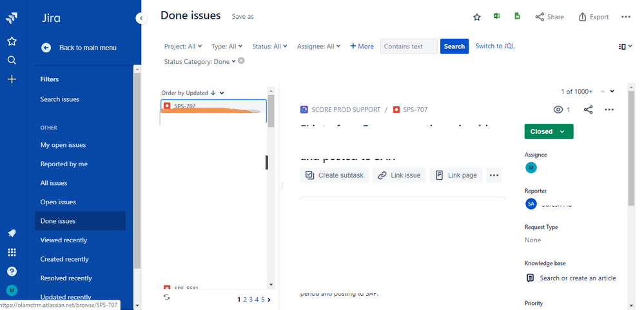Toggle the sort direction arrow
The image size is (644, 310).
pos(213,93)
